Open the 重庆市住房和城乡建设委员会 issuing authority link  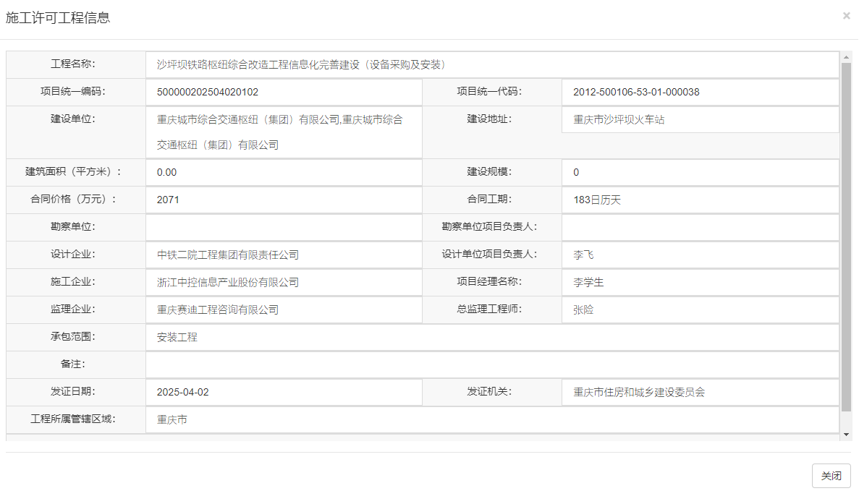(x=639, y=392)
